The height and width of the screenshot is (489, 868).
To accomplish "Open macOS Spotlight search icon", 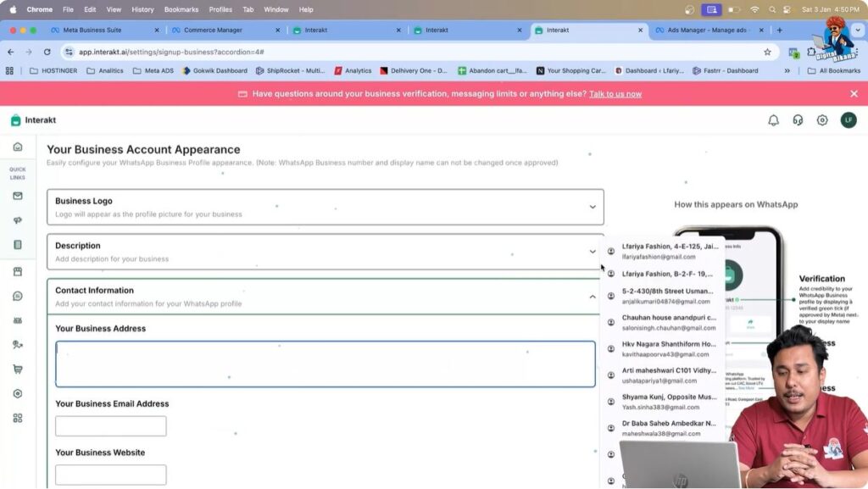I will click(x=771, y=9).
